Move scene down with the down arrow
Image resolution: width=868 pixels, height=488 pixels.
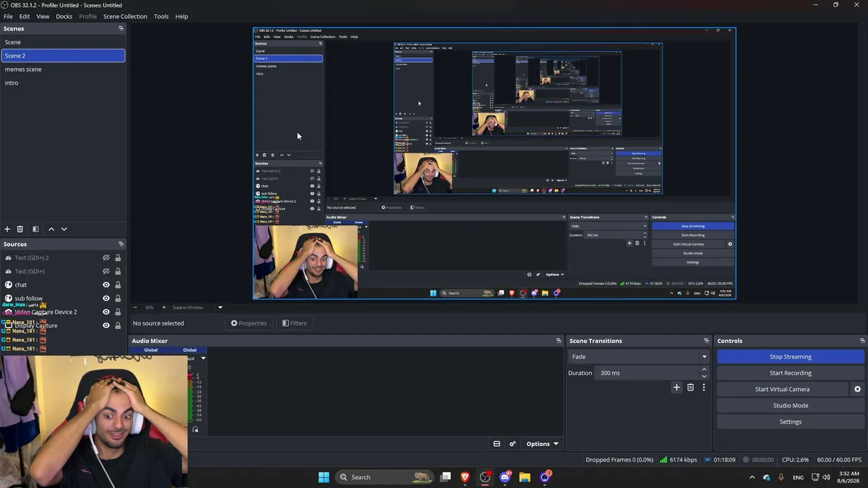point(64,229)
